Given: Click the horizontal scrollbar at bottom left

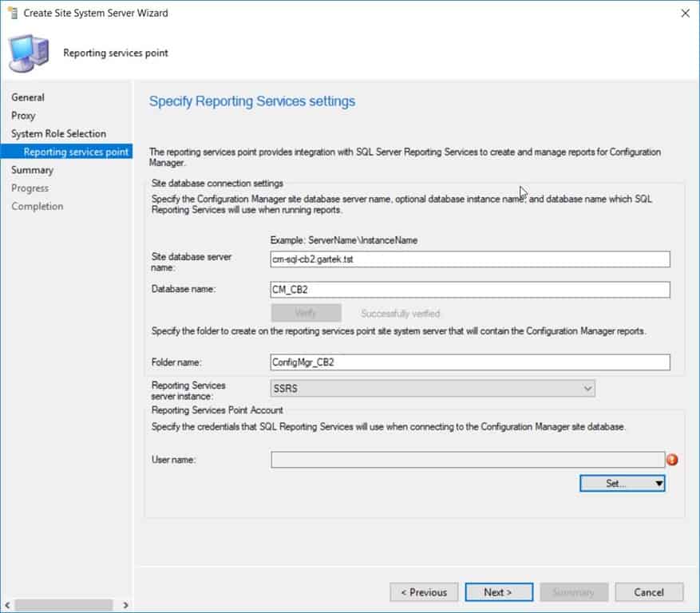Looking at the screenshot, I should coord(64,605).
